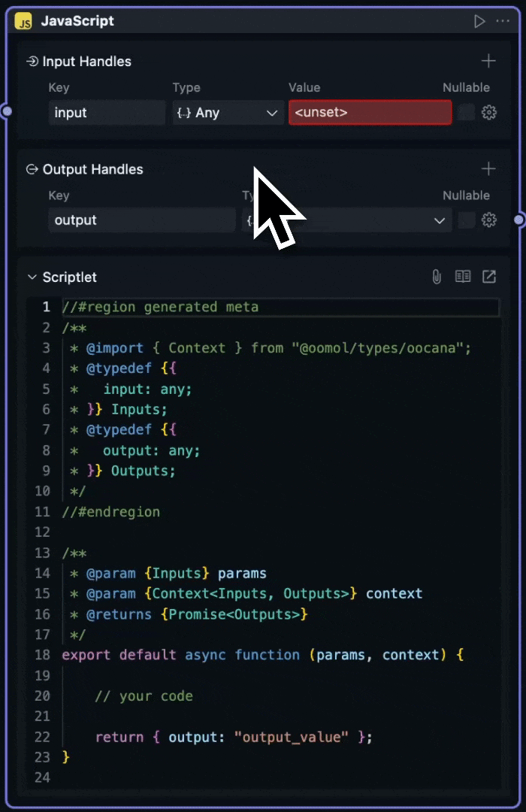Viewport: 526px width, 812px height.
Task: Click the output handle Key field
Action: pyautogui.click(x=142, y=220)
